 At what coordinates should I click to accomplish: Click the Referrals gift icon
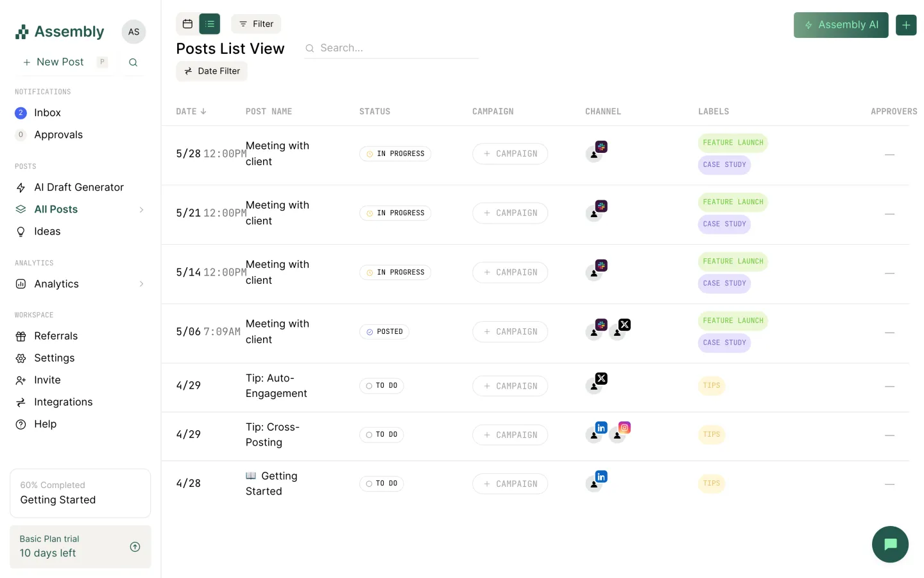(21, 337)
